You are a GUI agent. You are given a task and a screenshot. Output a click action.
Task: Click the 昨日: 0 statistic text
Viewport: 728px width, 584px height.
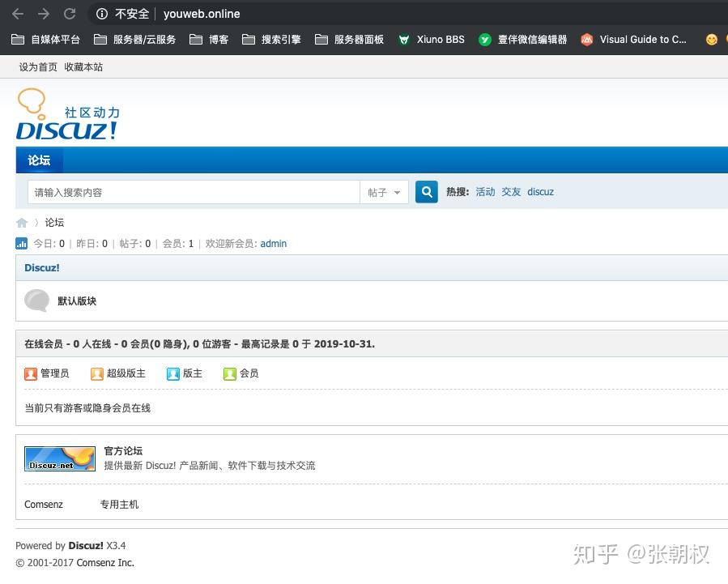(92, 244)
